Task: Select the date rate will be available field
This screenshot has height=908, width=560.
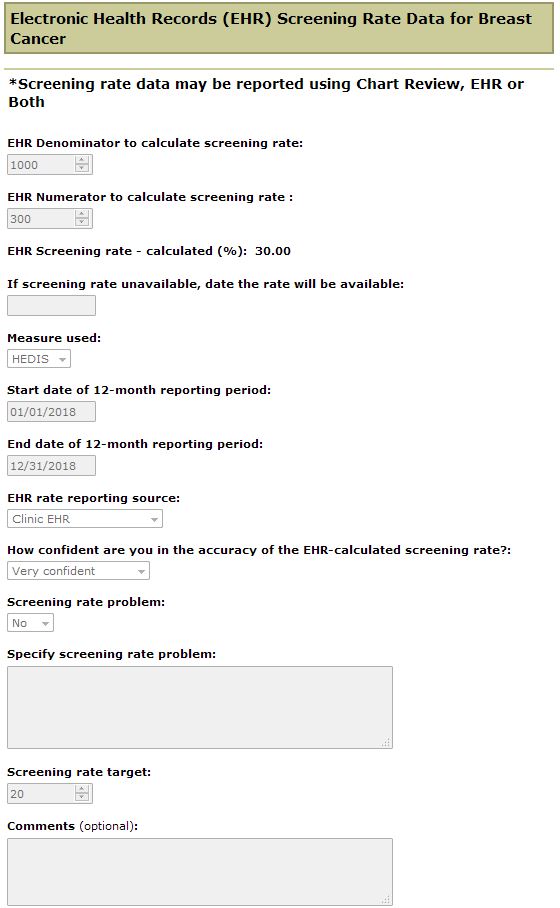Action: click(x=51, y=306)
